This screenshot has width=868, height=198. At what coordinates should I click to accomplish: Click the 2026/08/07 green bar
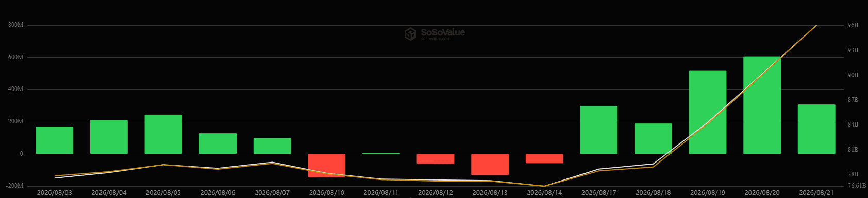click(272, 146)
